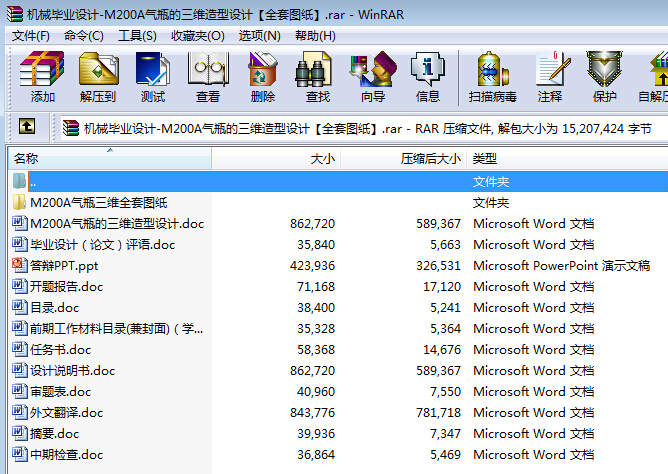The image size is (668, 474).
Task: Click size value 38,400 of 目录.doc
Action: point(316,307)
